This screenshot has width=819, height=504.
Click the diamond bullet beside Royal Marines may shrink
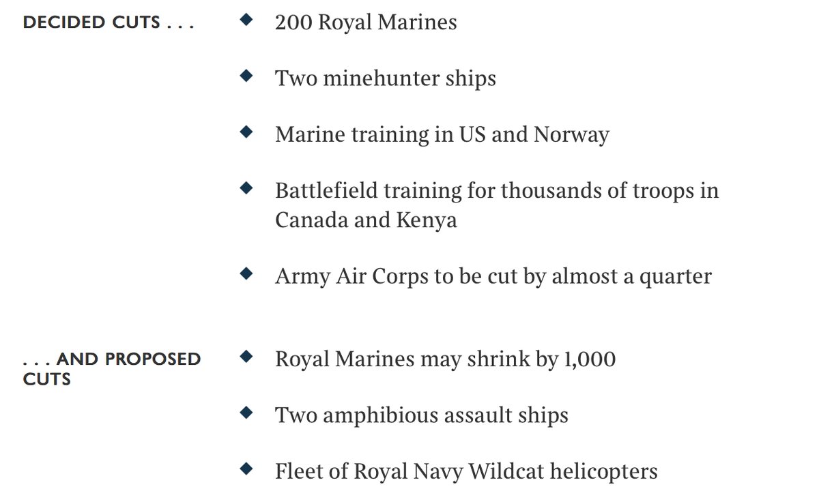click(246, 355)
